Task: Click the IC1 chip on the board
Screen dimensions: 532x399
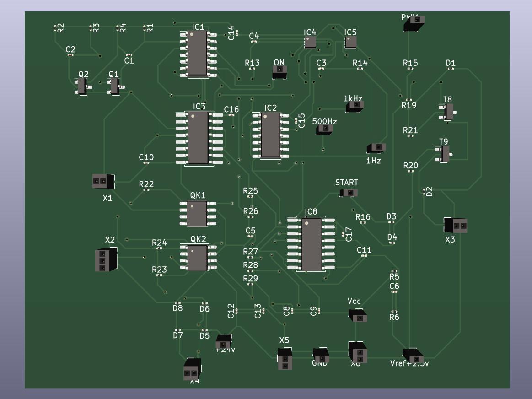Action: (198, 54)
